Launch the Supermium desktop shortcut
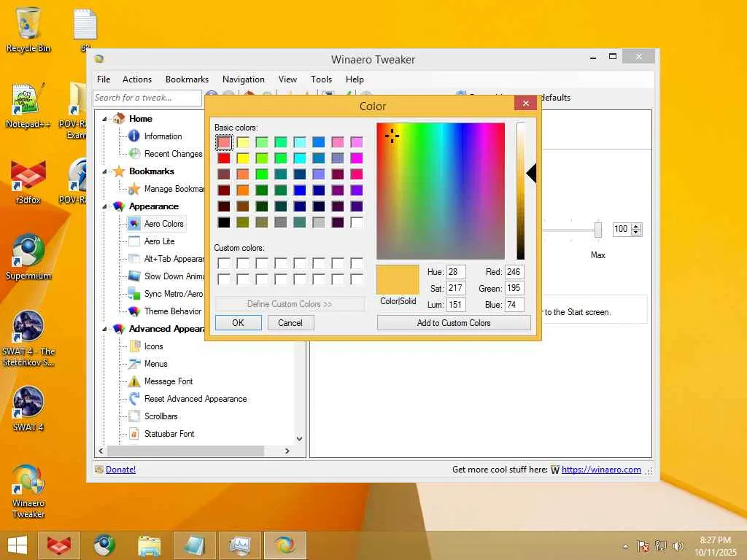Image resolution: width=747 pixels, height=560 pixels. click(28, 256)
